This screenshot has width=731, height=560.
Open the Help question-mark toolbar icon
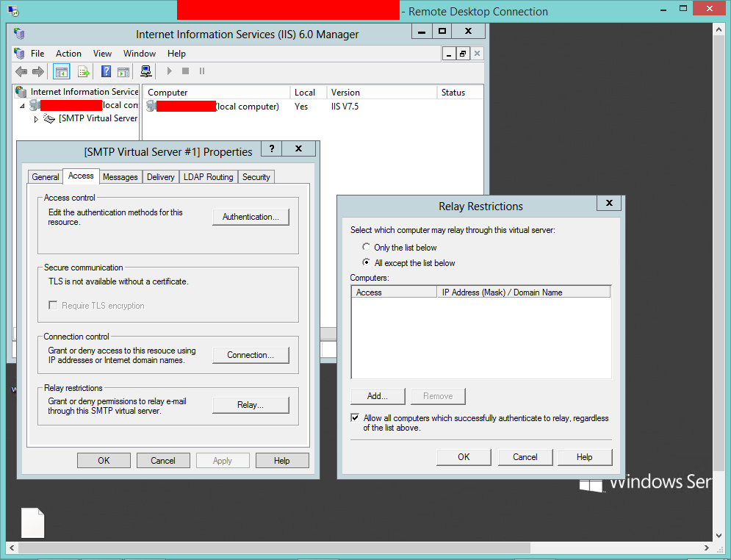107,71
